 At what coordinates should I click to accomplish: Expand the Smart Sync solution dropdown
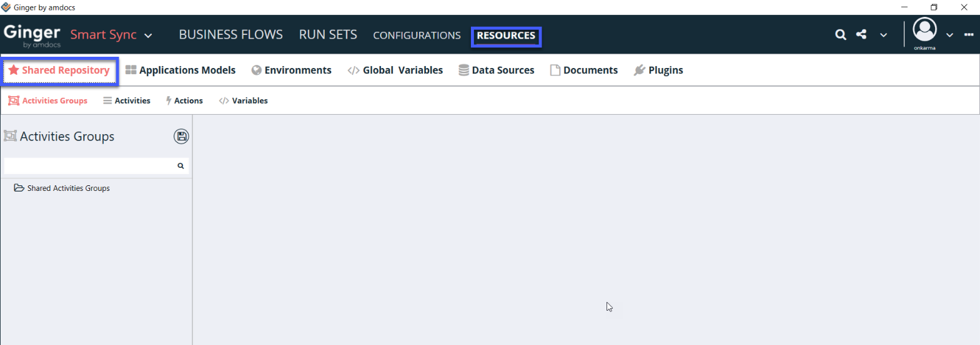click(x=148, y=36)
